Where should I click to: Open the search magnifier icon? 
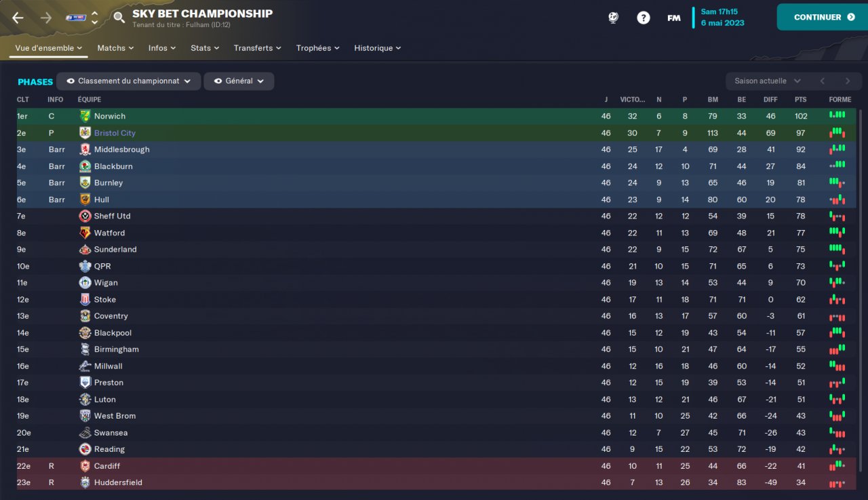[x=119, y=18]
